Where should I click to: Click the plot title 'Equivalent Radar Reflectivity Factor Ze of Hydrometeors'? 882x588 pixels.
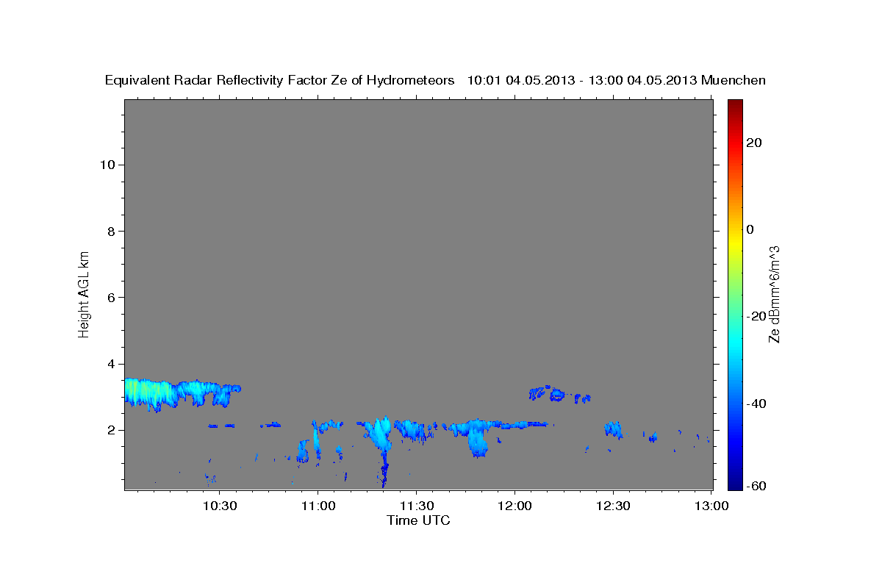pos(280,80)
